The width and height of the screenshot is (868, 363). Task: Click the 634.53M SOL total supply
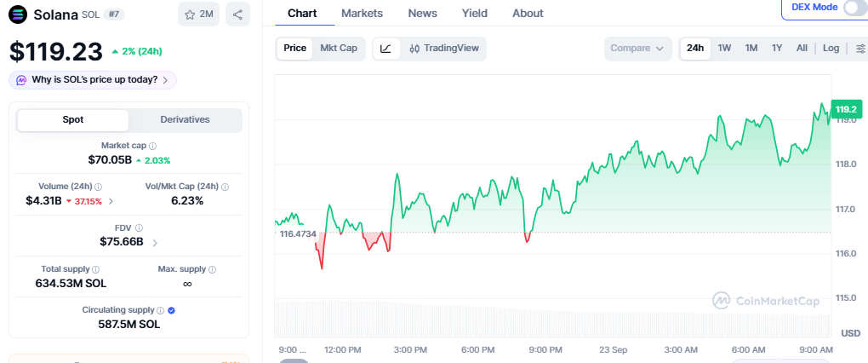pyautogui.click(x=71, y=284)
